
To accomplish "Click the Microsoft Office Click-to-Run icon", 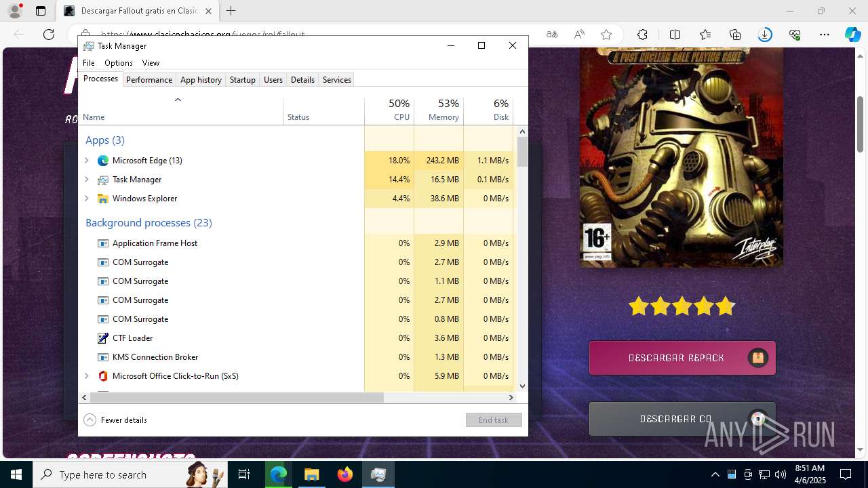I will 103,376.
